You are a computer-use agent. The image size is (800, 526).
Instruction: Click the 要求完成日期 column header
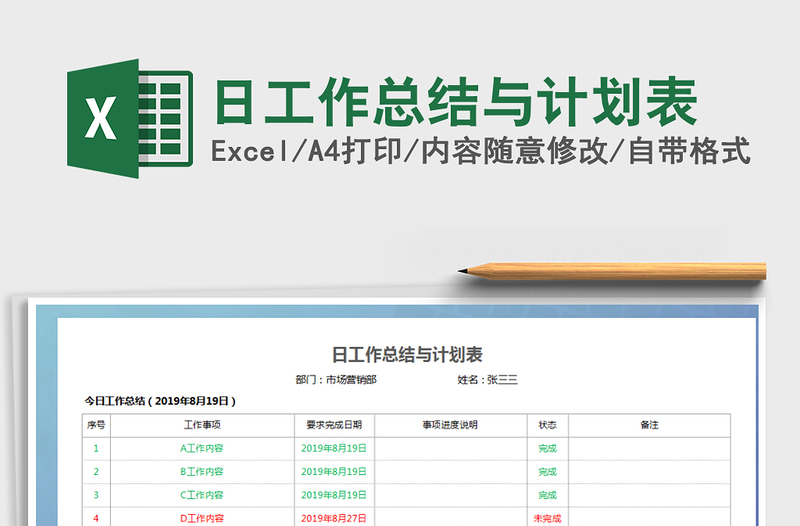click(334, 425)
